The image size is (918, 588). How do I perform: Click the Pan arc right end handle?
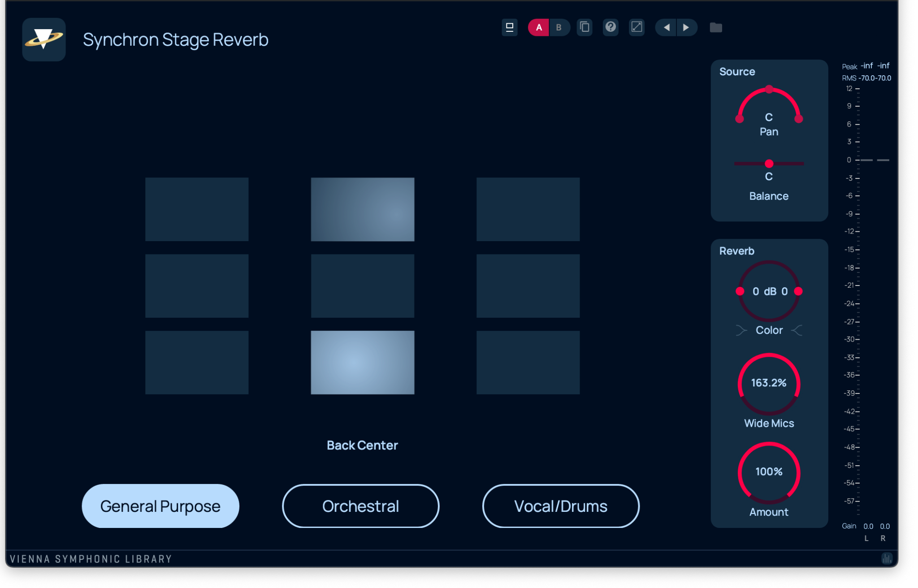point(799,119)
